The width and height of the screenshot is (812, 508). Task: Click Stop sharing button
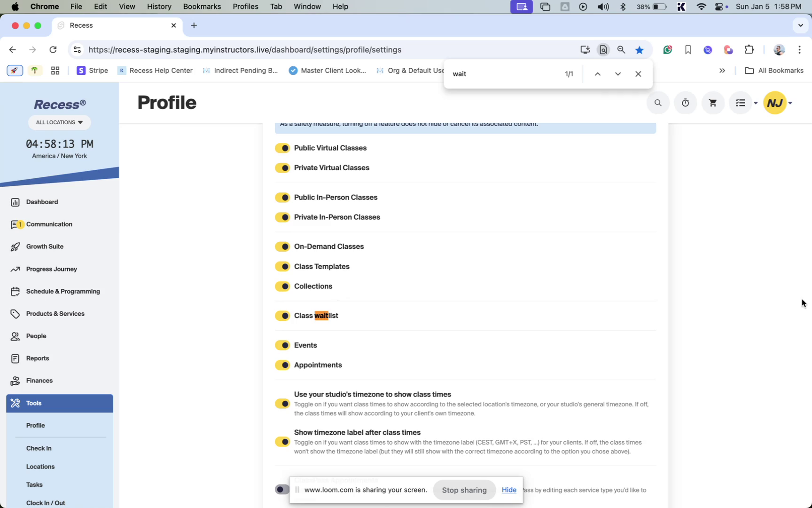point(464,490)
